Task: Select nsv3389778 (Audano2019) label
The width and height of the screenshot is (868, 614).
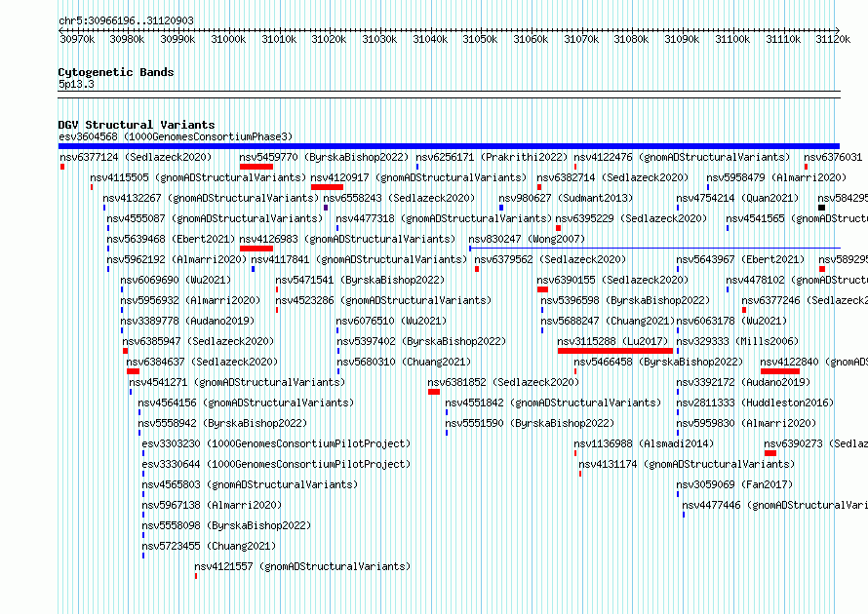Action: pos(187,321)
